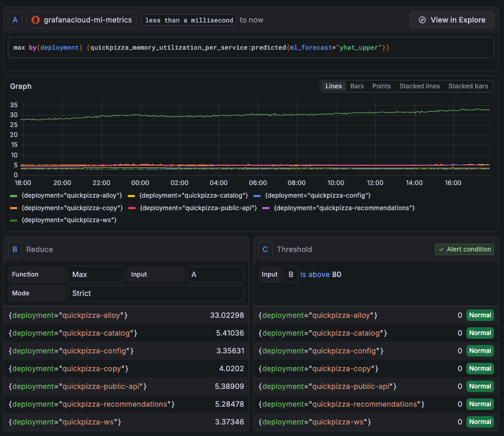Image resolution: width=504 pixels, height=436 pixels.
Task: Click the threshold value 80
Action: [337, 274]
